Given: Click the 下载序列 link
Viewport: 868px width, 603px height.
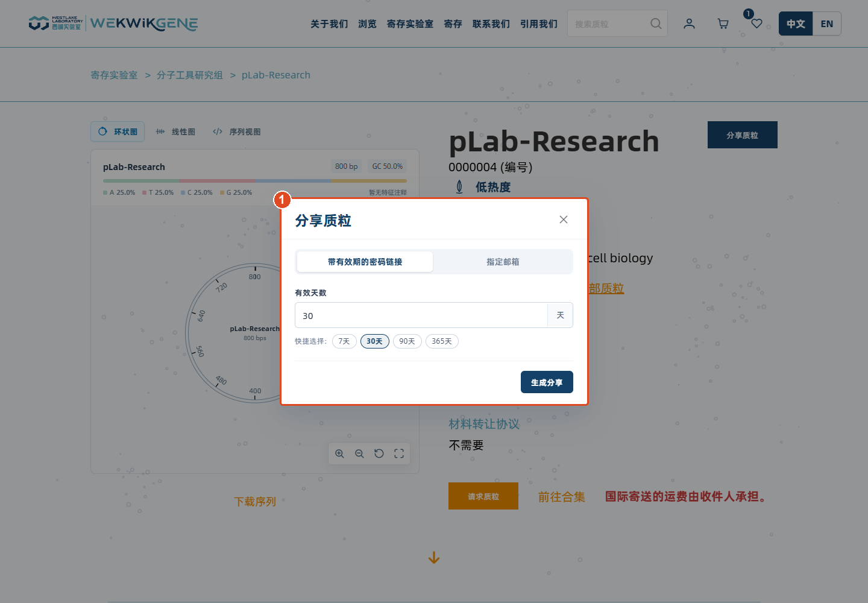Looking at the screenshot, I should coord(255,502).
